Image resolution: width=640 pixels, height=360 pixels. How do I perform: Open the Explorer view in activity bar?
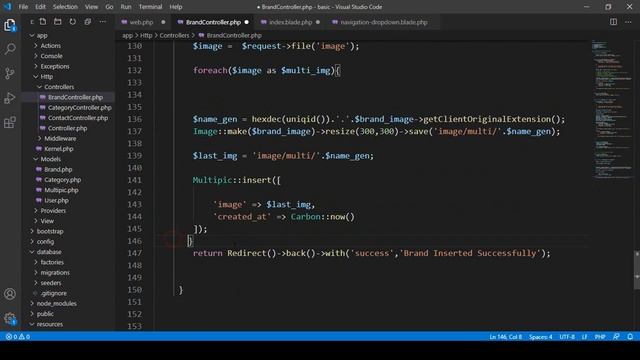click(x=10, y=25)
